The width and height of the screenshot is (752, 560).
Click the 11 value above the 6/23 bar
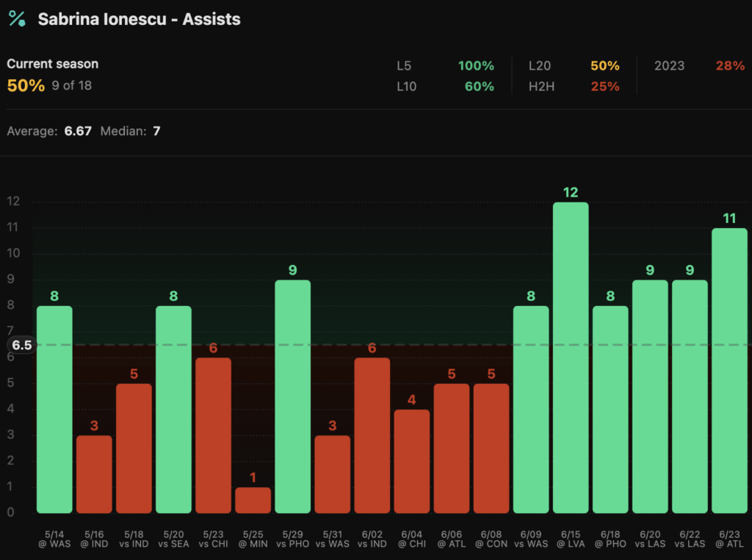729,219
